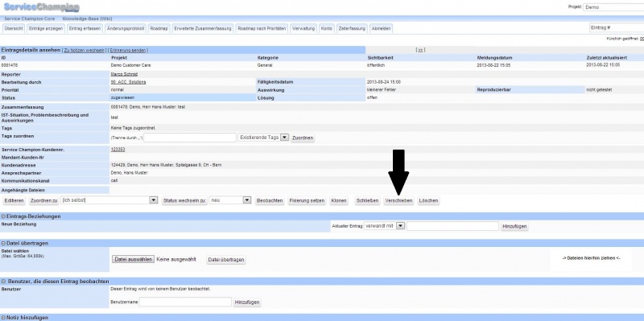Image resolution: width=644 pixels, height=321 pixels.
Task: Click the Verschieben button
Action: click(398, 201)
